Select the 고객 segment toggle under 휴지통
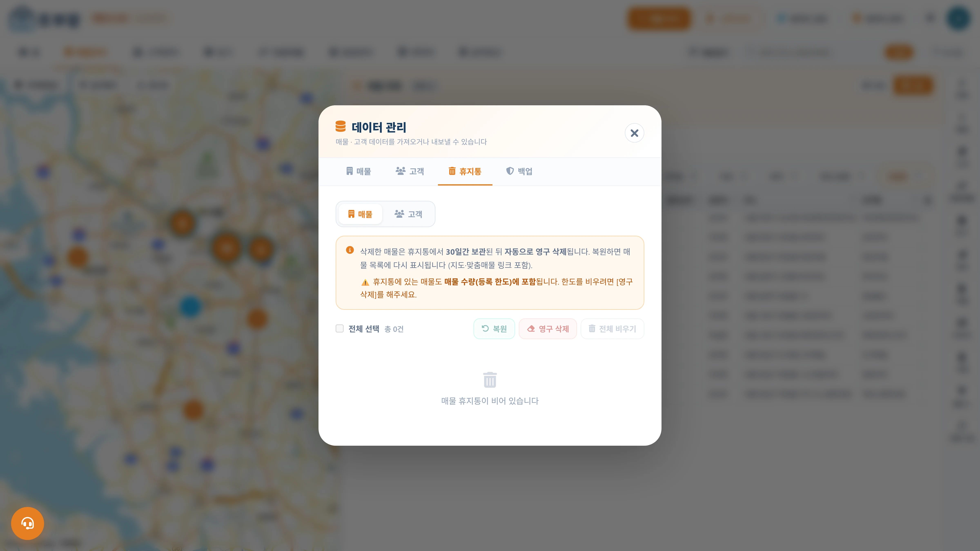Image resolution: width=980 pixels, height=551 pixels. pos(408,214)
